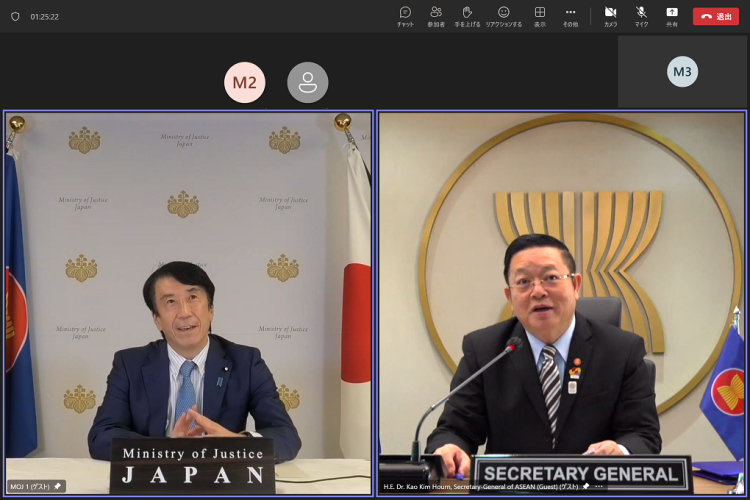Click the meeting timer 01:25:22
The image size is (750, 500).
click(x=44, y=17)
